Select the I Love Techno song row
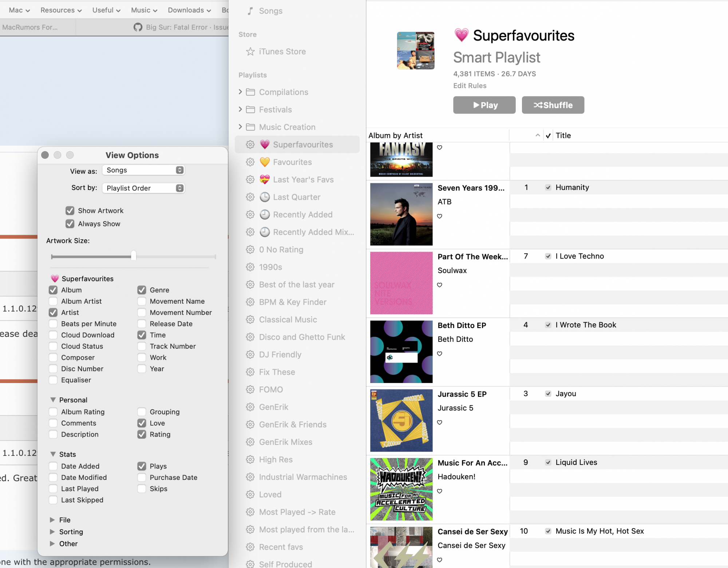This screenshot has width=728, height=568. [619, 256]
